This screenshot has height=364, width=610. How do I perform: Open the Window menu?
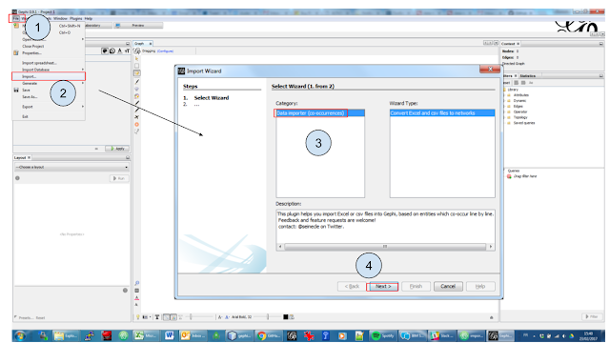60,18
